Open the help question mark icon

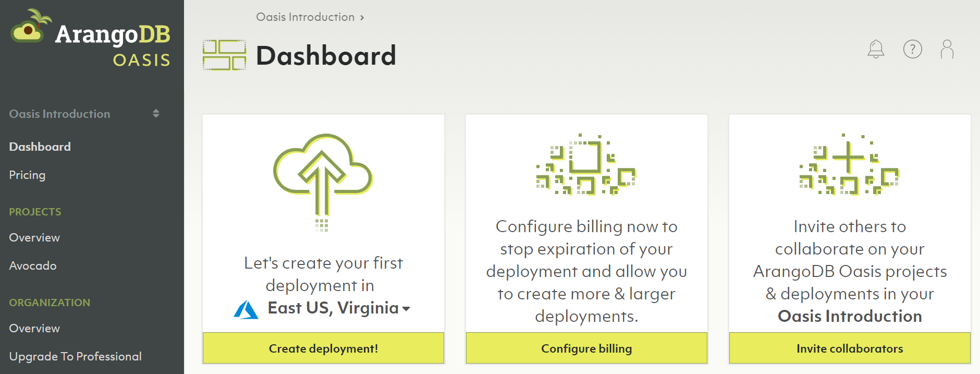point(912,49)
